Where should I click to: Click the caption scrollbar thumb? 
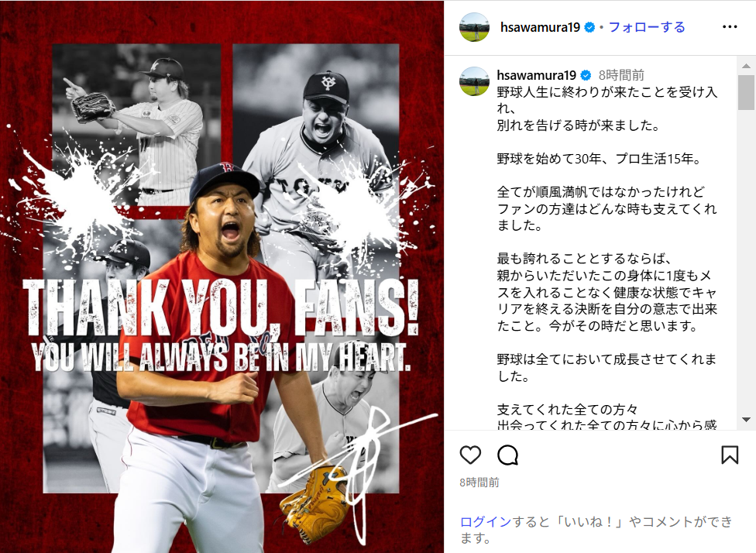pyautogui.click(x=746, y=93)
